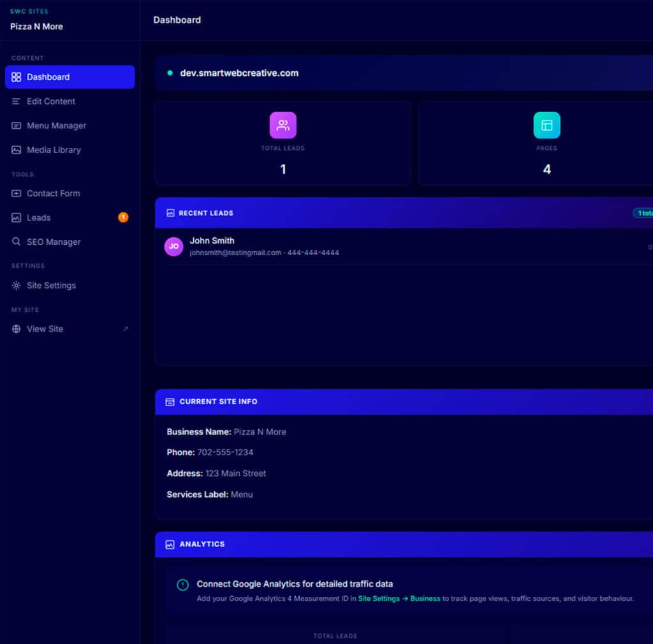
Task: Click the Pizza N More site title
Action: tap(36, 27)
